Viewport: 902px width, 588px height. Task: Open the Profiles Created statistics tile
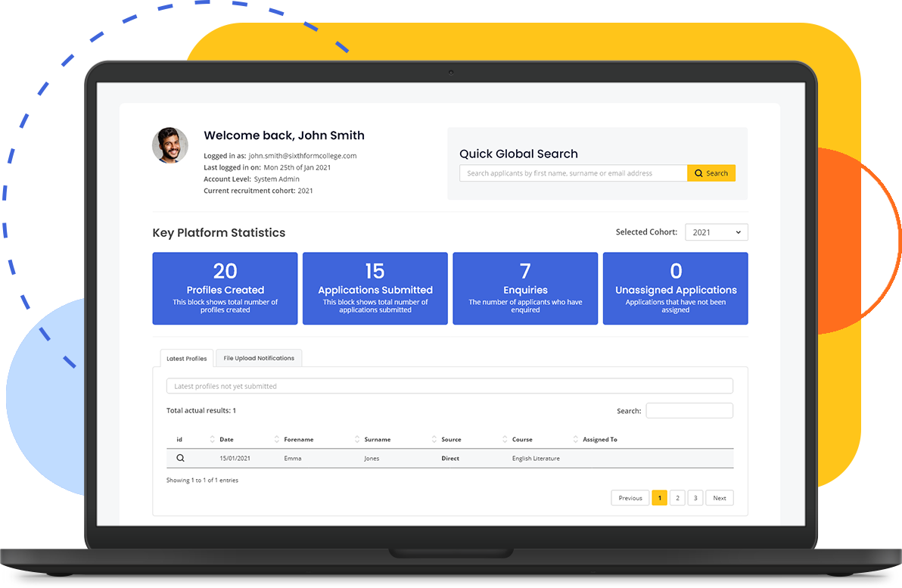pyautogui.click(x=225, y=288)
